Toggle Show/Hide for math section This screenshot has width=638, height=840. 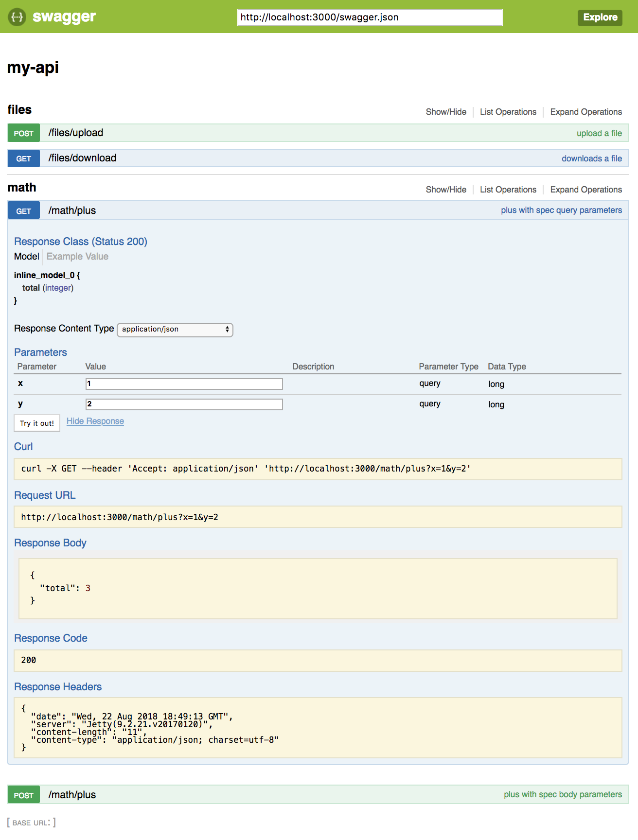click(x=445, y=190)
